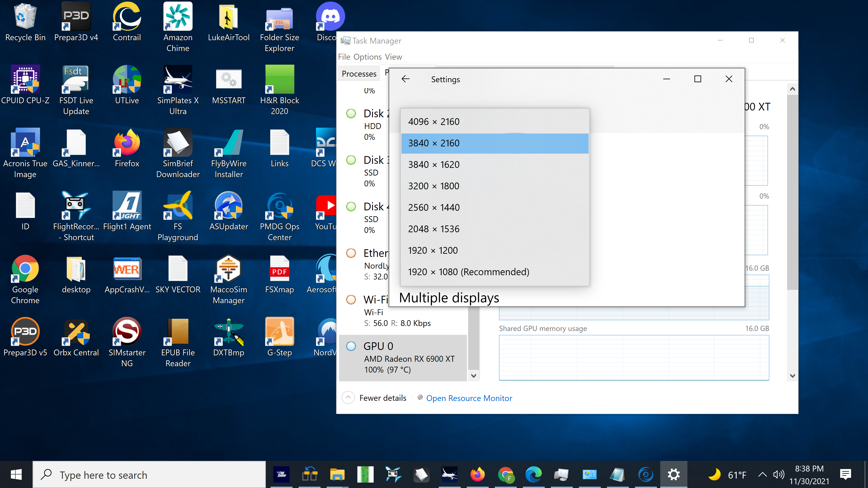The image size is (868, 488).
Task: Click the performance list scroll-down arrow
Action: coord(473,375)
